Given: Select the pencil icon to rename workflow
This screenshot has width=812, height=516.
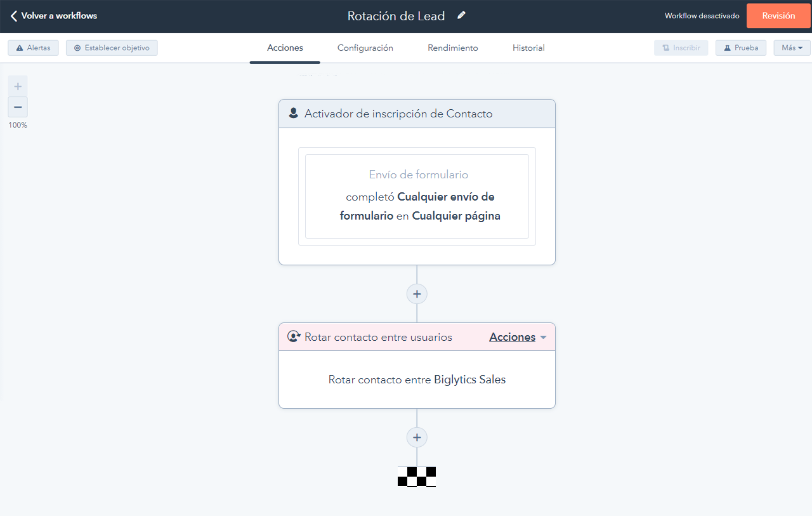Looking at the screenshot, I should 461,15.
